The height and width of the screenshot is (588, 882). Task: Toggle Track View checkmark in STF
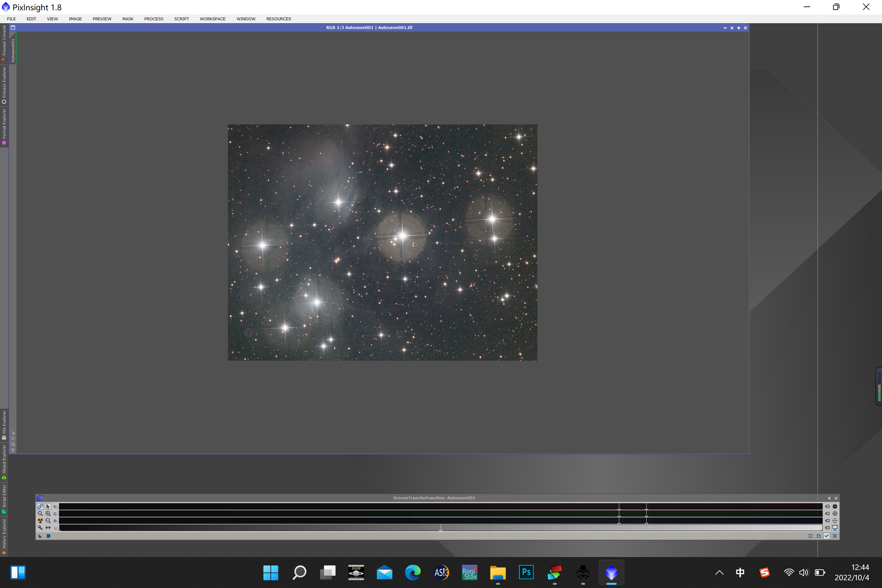pos(827,536)
